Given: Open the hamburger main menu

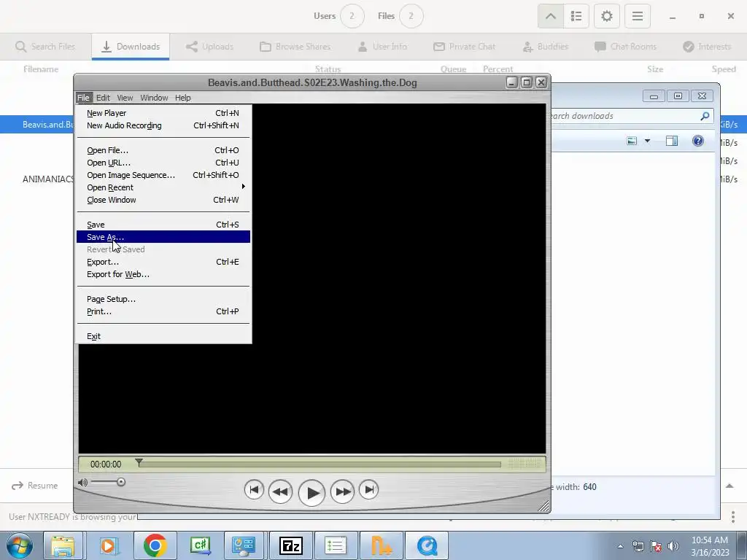Looking at the screenshot, I should pyautogui.click(x=638, y=16).
